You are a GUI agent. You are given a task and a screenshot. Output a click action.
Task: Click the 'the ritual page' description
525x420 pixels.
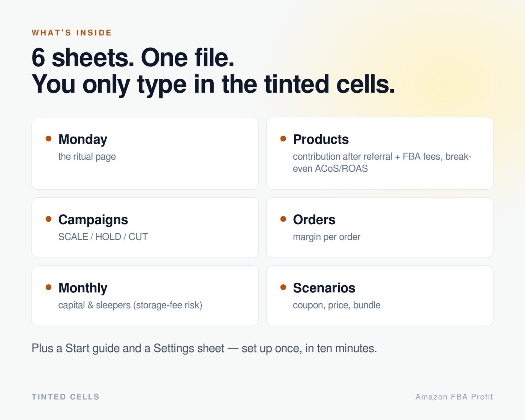pos(87,157)
